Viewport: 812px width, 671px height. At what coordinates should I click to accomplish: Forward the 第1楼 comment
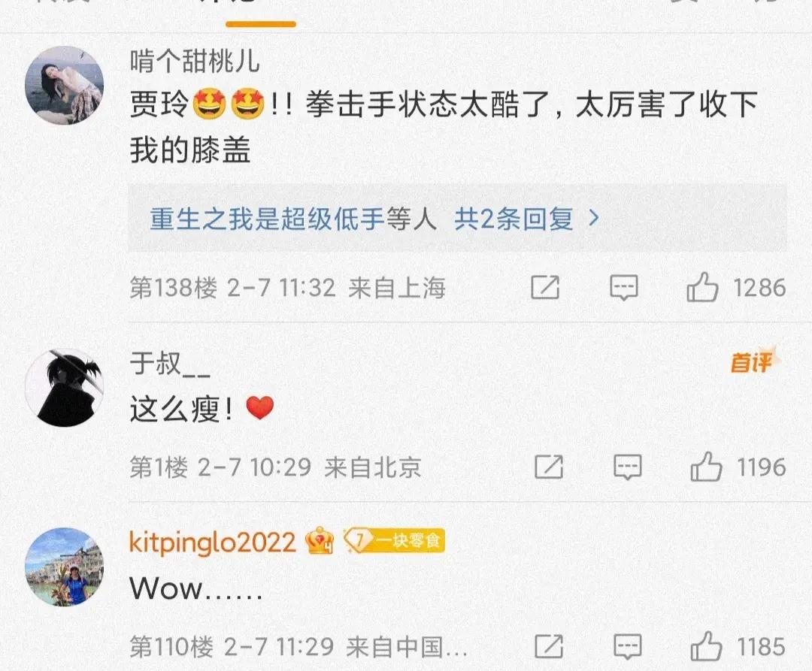[549, 467]
